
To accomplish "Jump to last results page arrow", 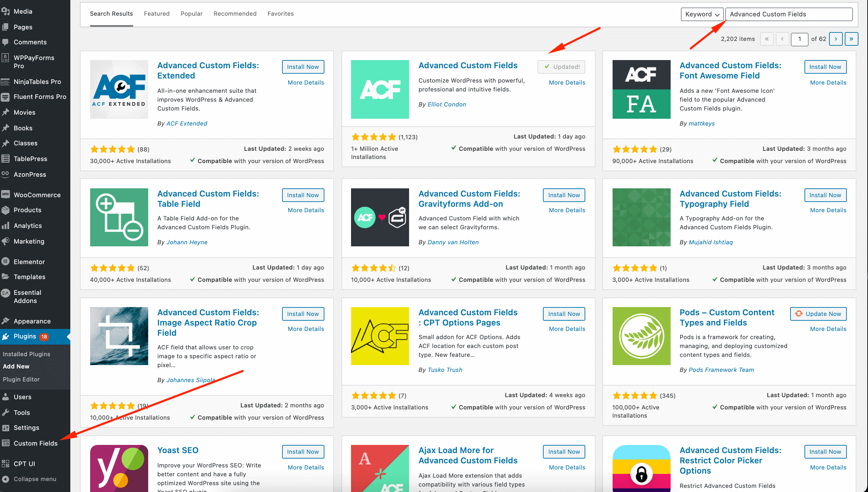I will click(851, 39).
